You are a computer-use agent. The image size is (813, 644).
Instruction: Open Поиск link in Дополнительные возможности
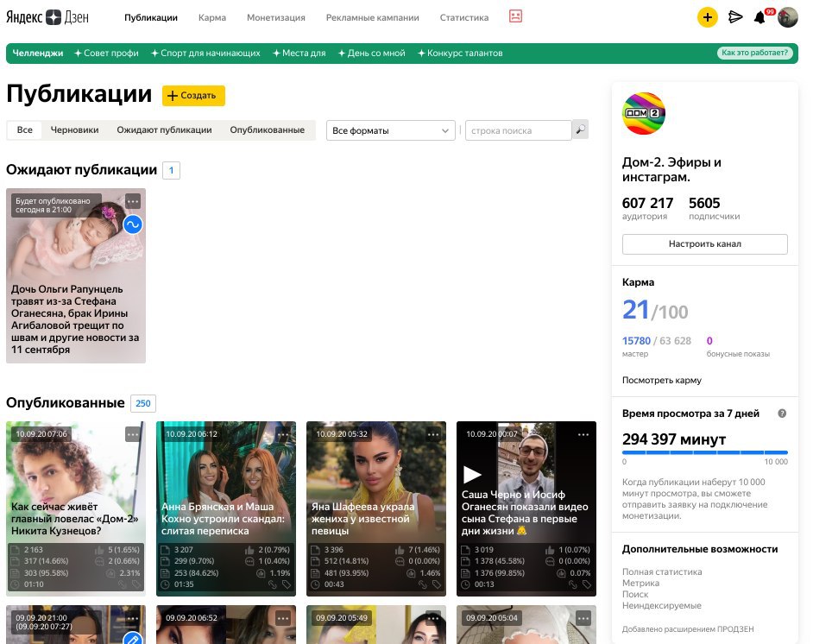(x=635, y=594)
